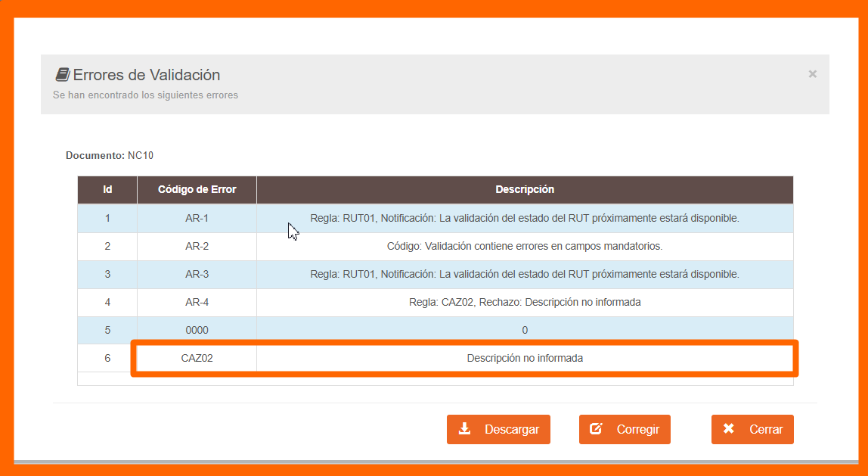Click the last row's Descripción no informada text

(525, 358)
